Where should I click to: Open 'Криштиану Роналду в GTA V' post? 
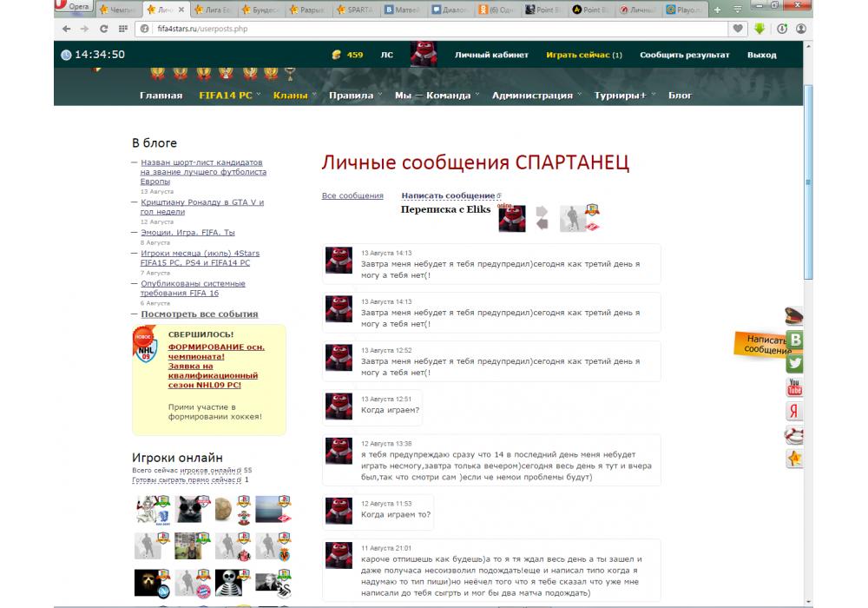click(202, 207)
